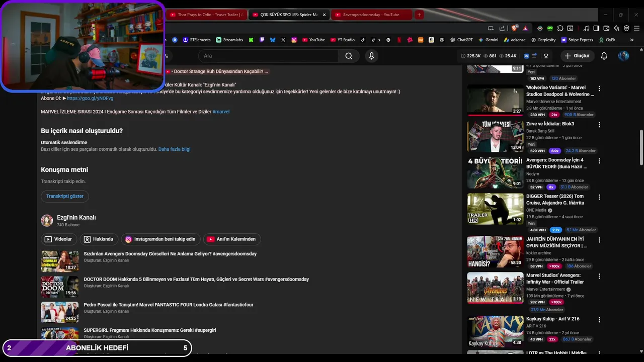644x362 pixels.
Task: Open the Brave Wallet icon
Action: click(606, 28)
